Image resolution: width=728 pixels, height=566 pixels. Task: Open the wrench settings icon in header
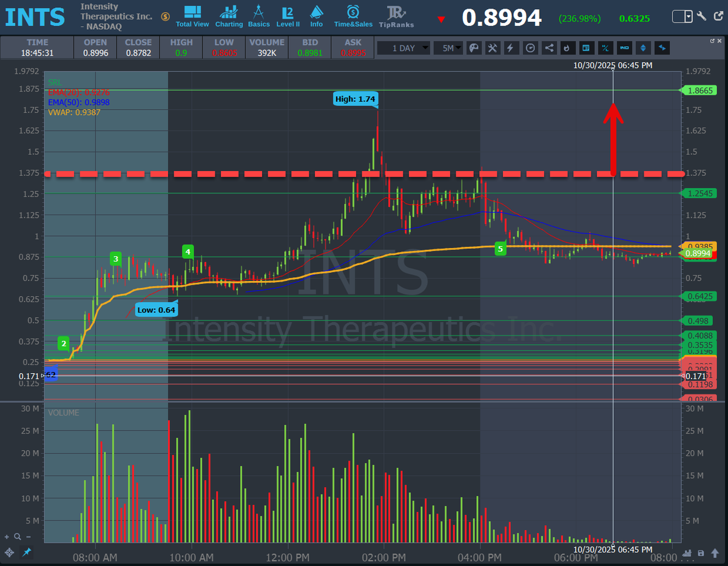701,17
